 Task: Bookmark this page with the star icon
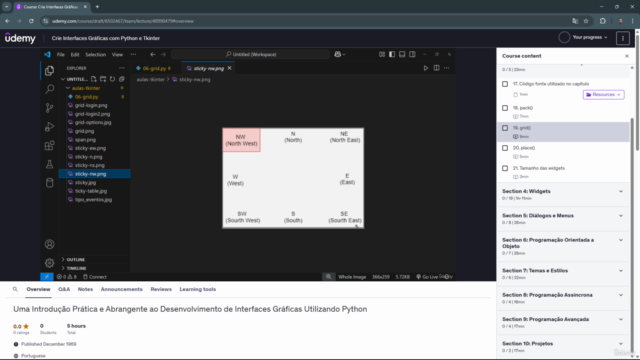(586, 21)
